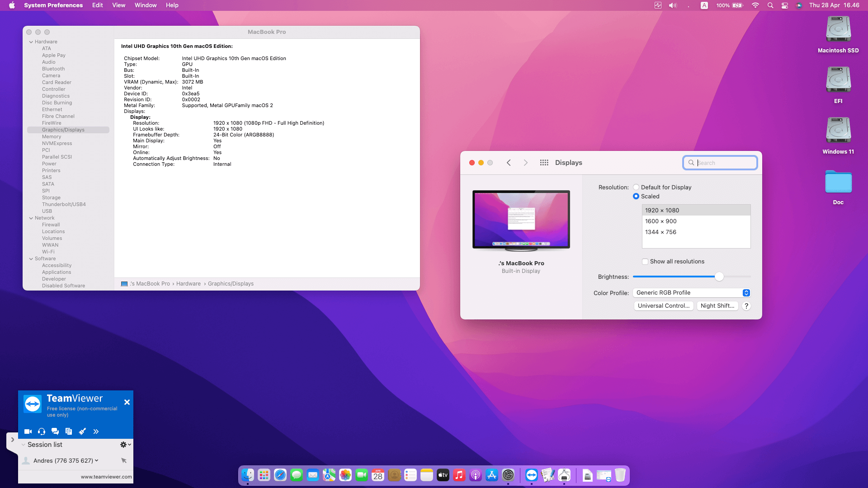Collapse the Hardware section in System Information

point(31,41)
